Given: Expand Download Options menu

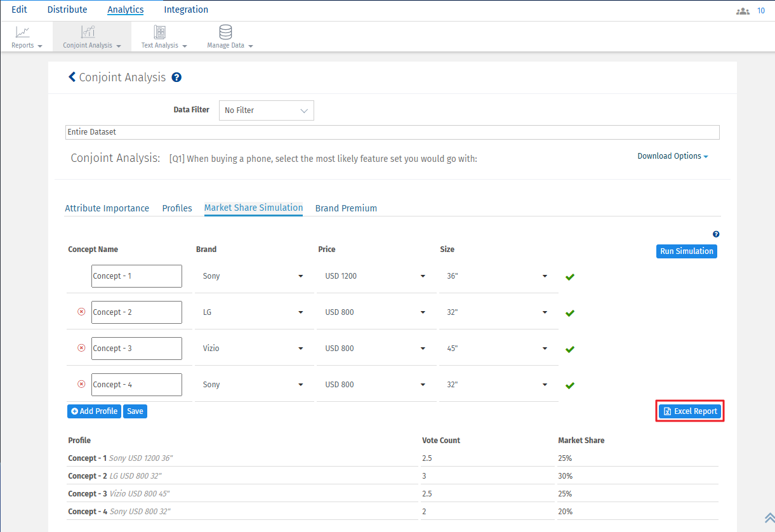Looking at the screenshot, I should 672,156.
